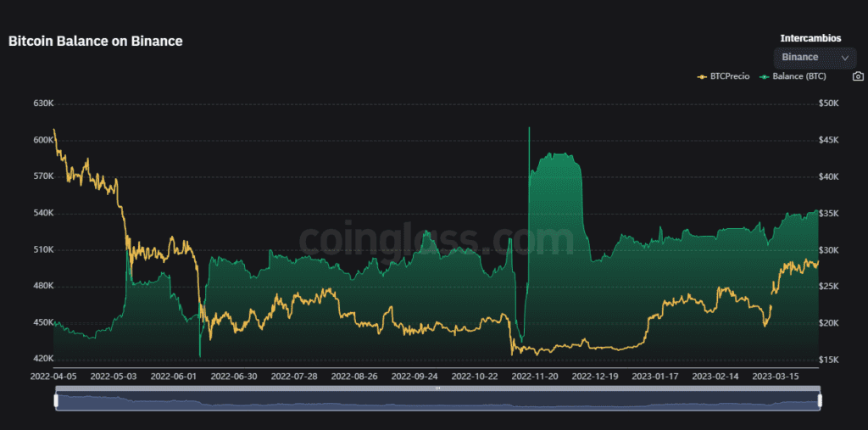This screenshot has width=868, height=430.
Task: Toggle the BTCPrecio legend series
Action: click(724, 76)
